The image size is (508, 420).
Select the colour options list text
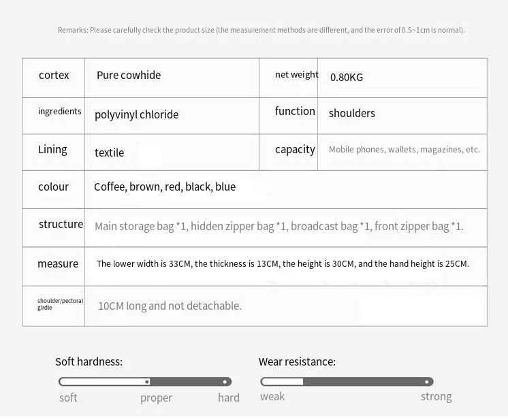(165, 187)
